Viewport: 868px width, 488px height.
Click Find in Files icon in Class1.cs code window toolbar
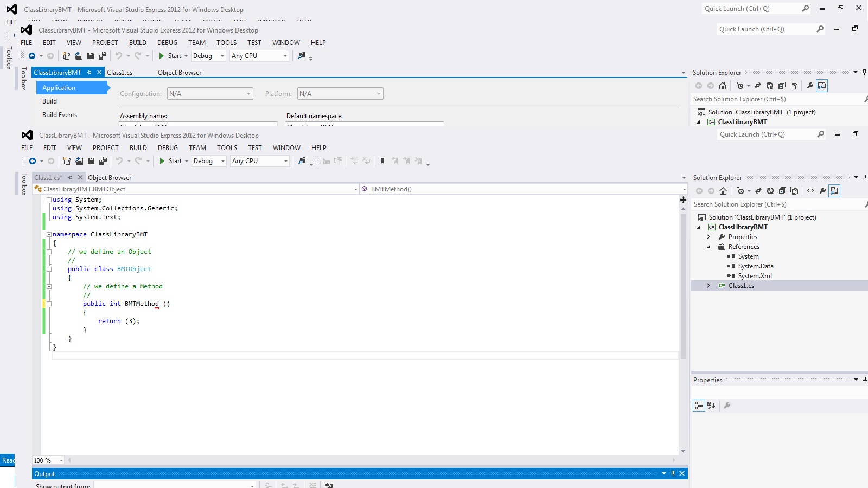coord(302,161)
